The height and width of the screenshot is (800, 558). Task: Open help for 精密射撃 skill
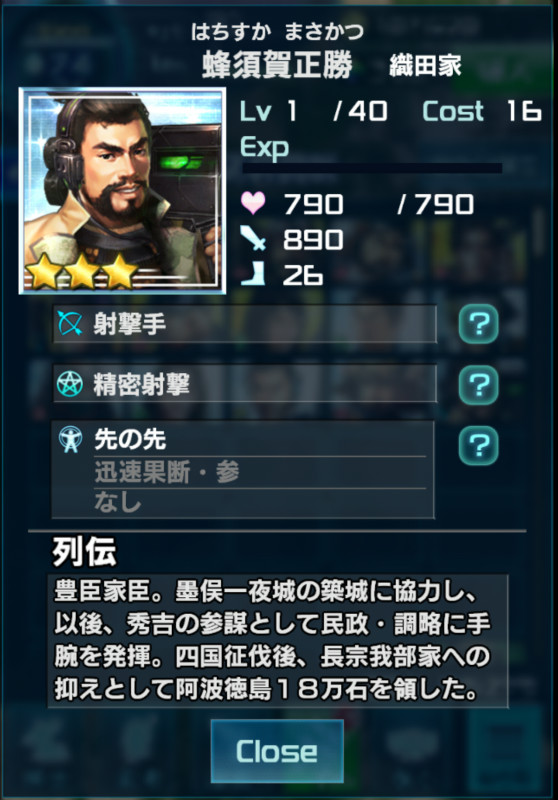[x=478, y=385]
